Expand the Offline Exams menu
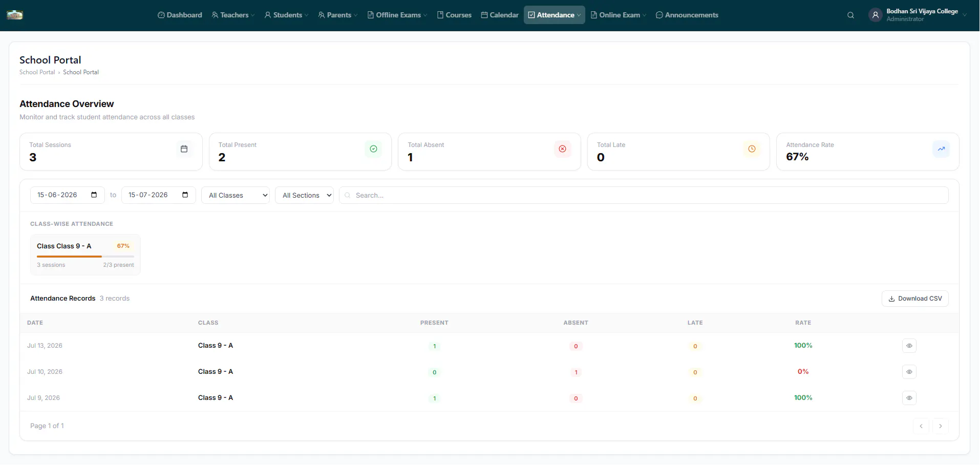The height and width of the screenshot is (465, 980). click(x=397, y=15)
